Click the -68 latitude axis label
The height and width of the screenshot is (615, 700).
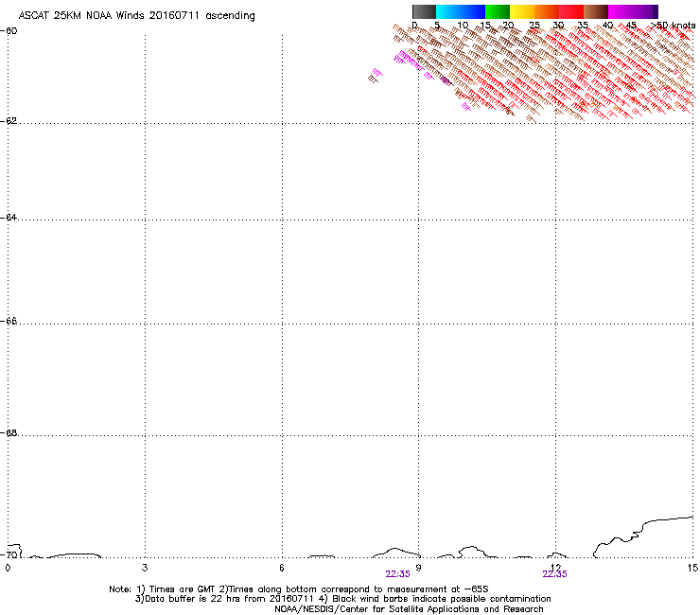point(9,433)
